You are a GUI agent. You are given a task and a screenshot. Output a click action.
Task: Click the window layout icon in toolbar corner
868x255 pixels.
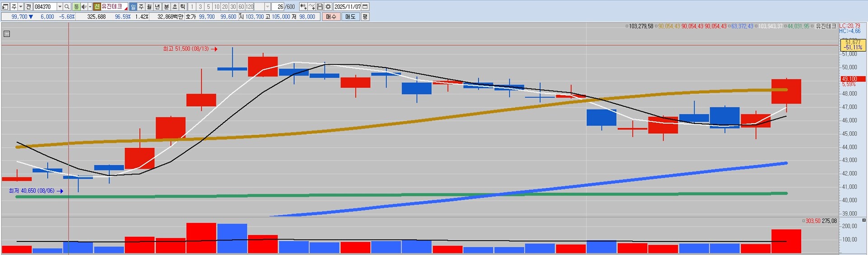click(5, 7)
